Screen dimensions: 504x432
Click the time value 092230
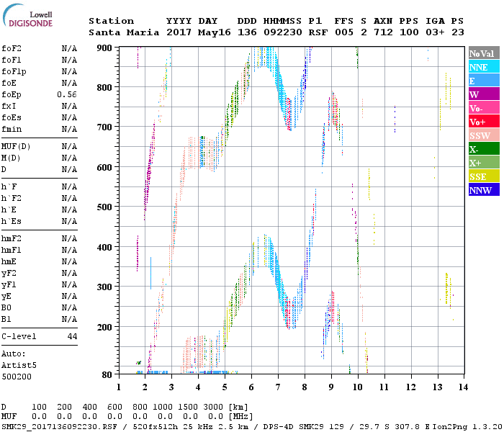pos(283,33)
